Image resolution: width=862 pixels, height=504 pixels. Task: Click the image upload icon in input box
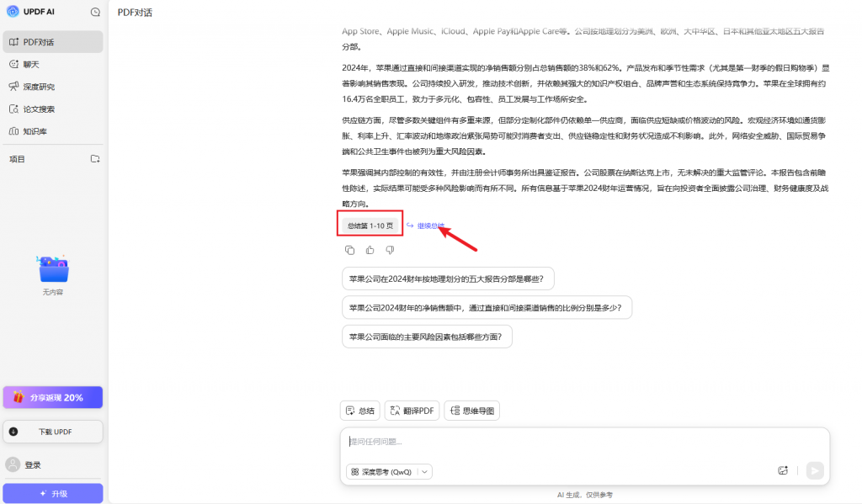point(783,470)
